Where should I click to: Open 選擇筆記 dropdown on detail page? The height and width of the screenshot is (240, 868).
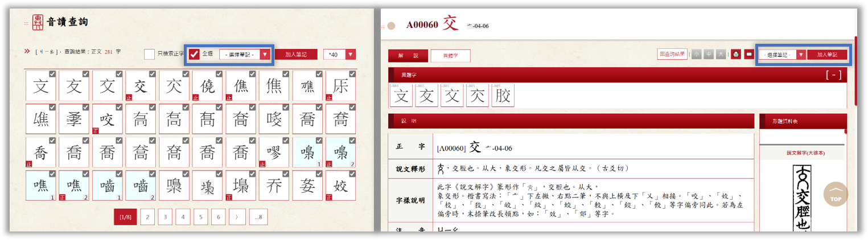(782, 55)
